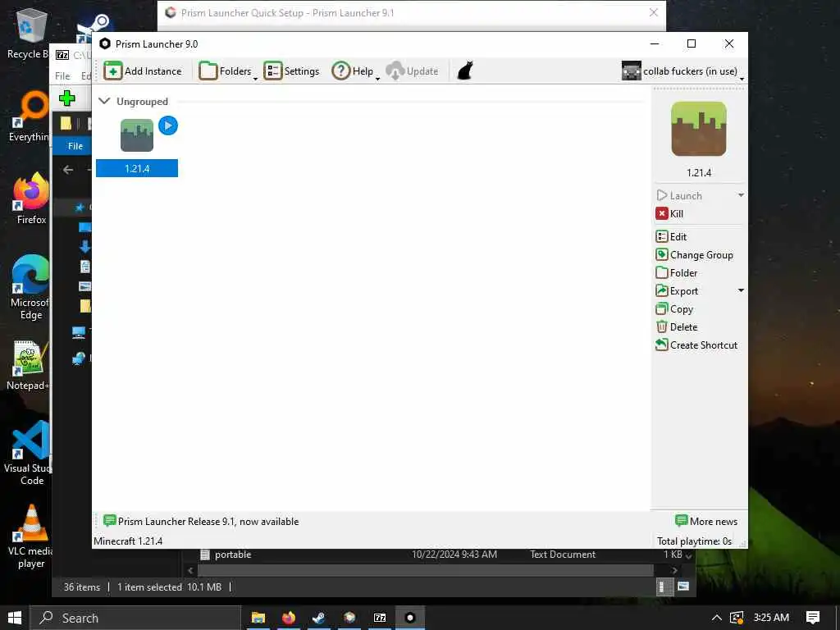Click the grass block instance icon in sidebar

point(699,129)
